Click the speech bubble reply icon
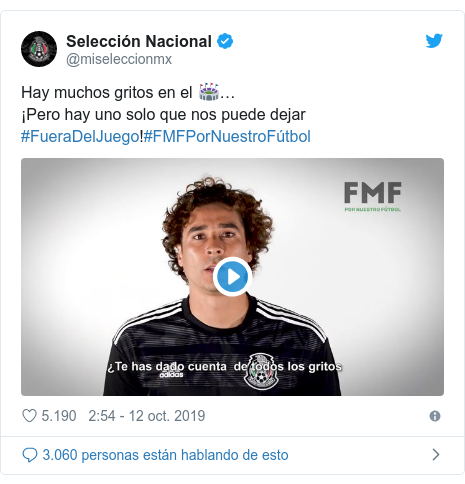The image size is (465, 484). click(x=30, y=455)
